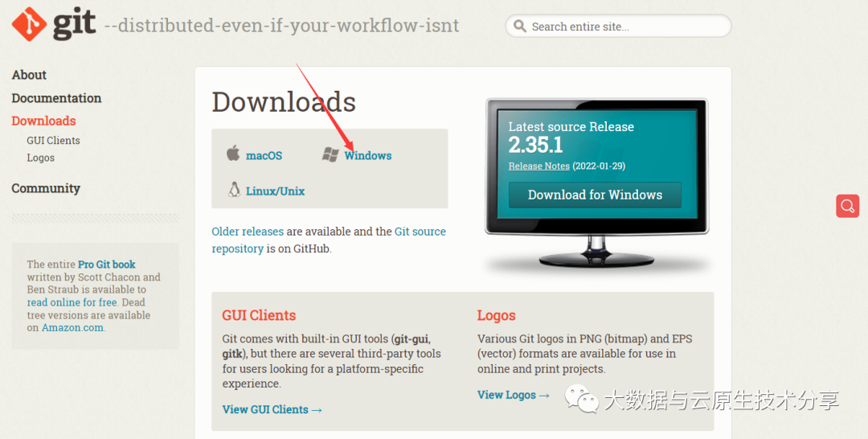Screen dimensions: 868x439
Task: Focus the Search entire site field
Action: point(618,26)
